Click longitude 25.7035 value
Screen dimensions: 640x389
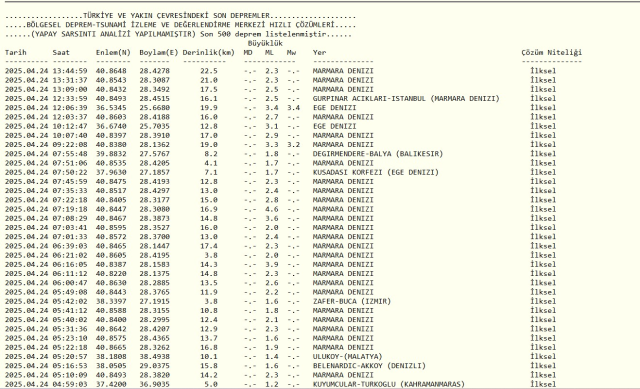point(154,126)
